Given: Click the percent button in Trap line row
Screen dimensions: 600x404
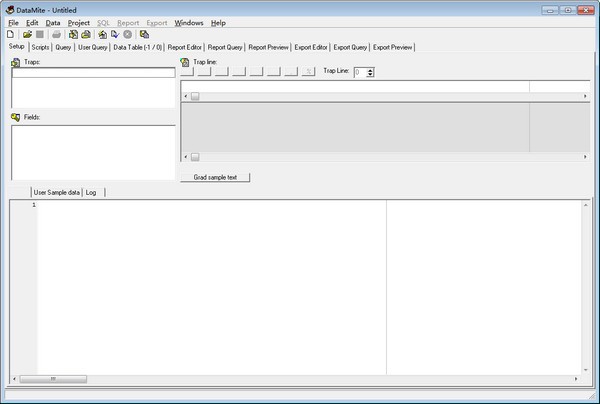Looking at the screenshot, I should [x=308, y=72].
